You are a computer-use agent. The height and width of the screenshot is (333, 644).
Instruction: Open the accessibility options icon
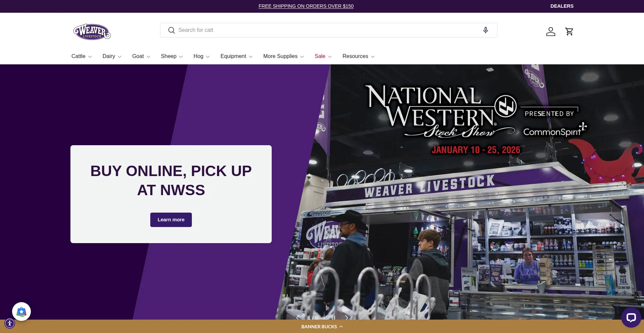(10, 323)
